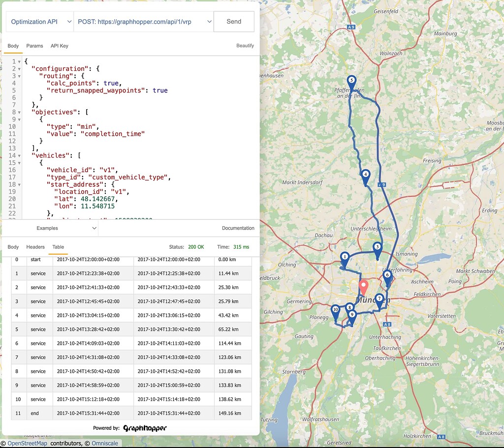Click waypoint marker 6 near Unterföhring
Viewport: 504px width, 448px height.
click(387, 276)
